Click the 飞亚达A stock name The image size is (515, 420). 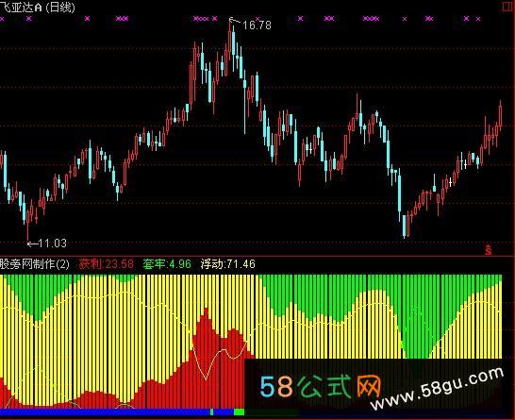[x=21, y=8]
